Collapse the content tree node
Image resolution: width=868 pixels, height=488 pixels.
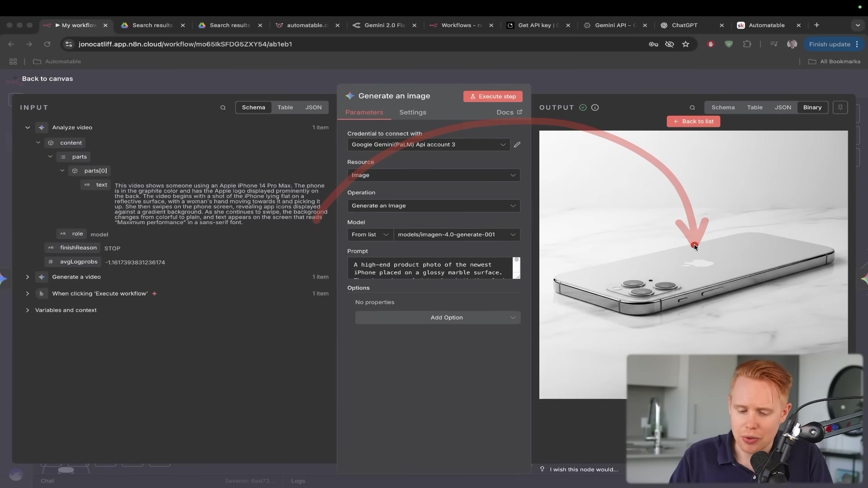pyautogui.click(x=38, y=143)
